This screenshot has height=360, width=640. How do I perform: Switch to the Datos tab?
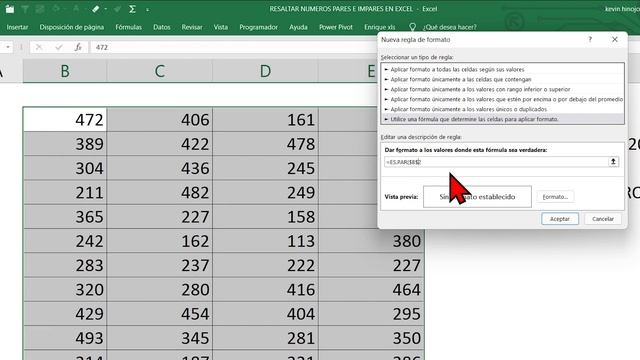pyautogui.click(x=162, y=27)
